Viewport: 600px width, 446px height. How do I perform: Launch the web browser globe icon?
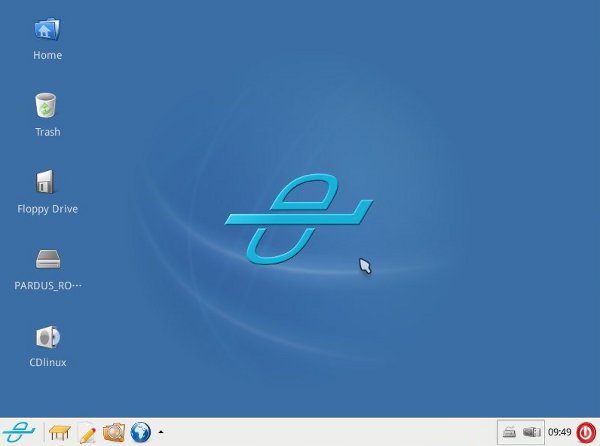140,432
